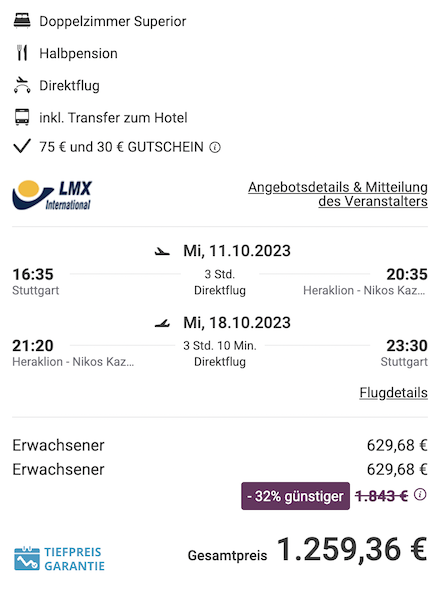
Task: Open info icon beside crossed-out 1.843 € price
Action: click(420, 494)
